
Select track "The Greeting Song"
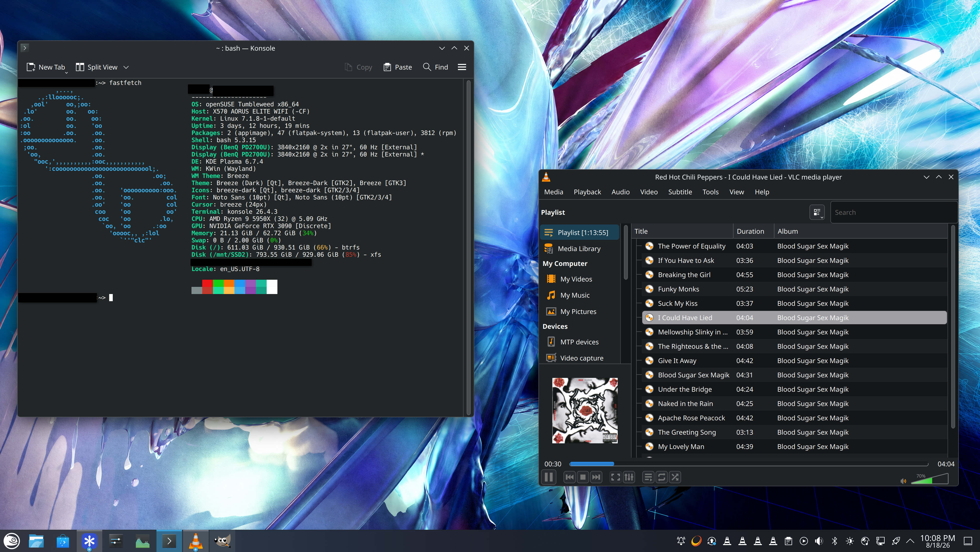tap(794, 432)
